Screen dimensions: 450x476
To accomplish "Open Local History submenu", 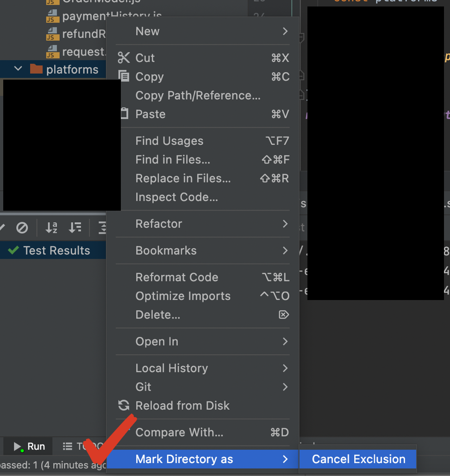I will coord(203,369).
